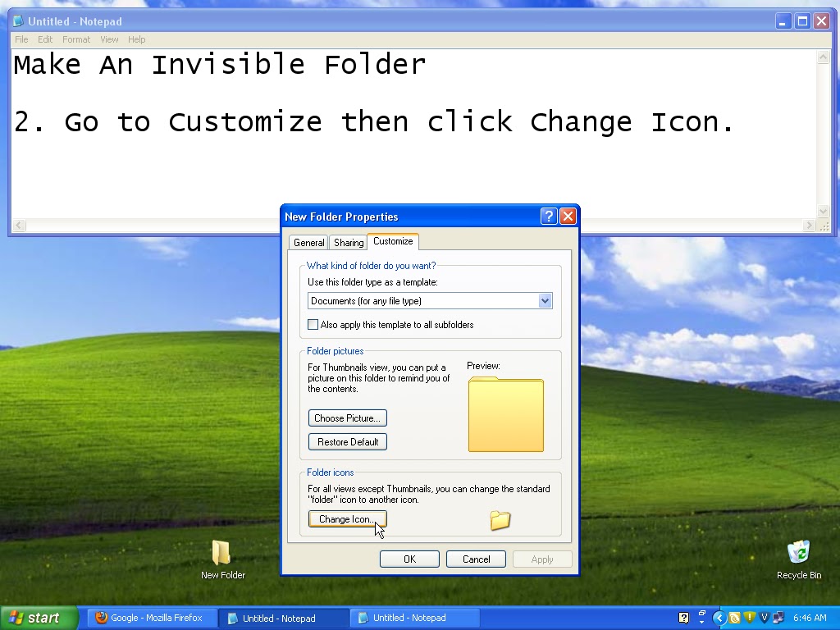840x630 pixels.
Task: Click the folder Preview thumbnail
Action: (x=505, y=414)
